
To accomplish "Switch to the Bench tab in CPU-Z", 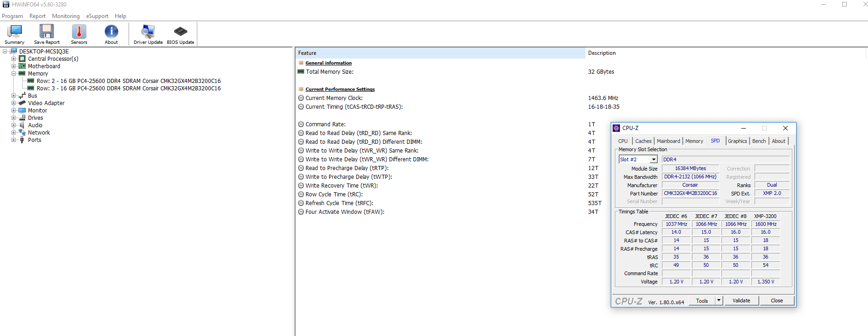I will point(759,141).
